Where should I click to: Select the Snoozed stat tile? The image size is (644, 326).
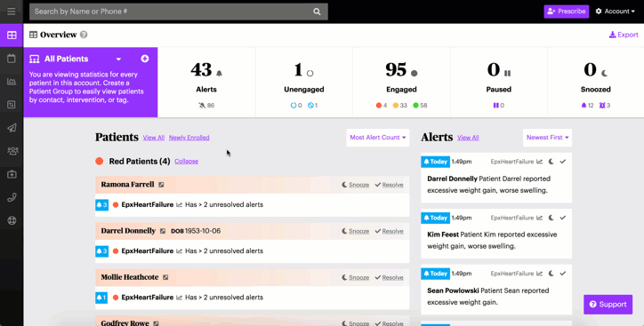596,82
